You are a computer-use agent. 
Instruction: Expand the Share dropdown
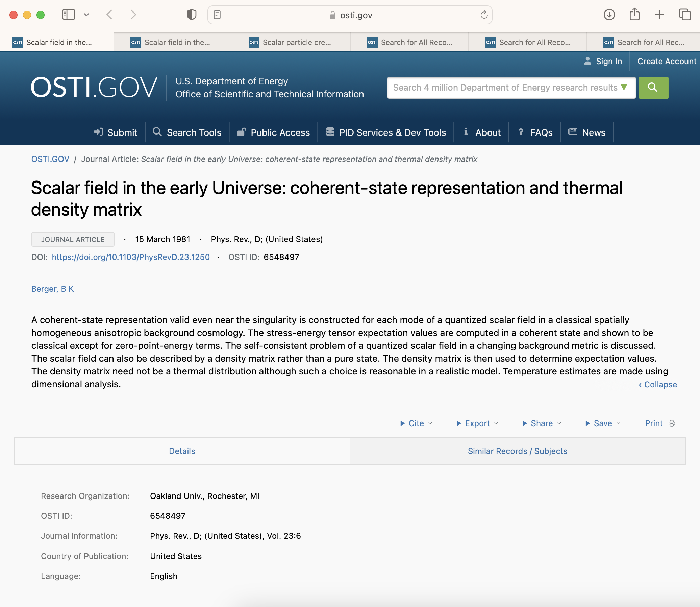[x=542, y=423]
